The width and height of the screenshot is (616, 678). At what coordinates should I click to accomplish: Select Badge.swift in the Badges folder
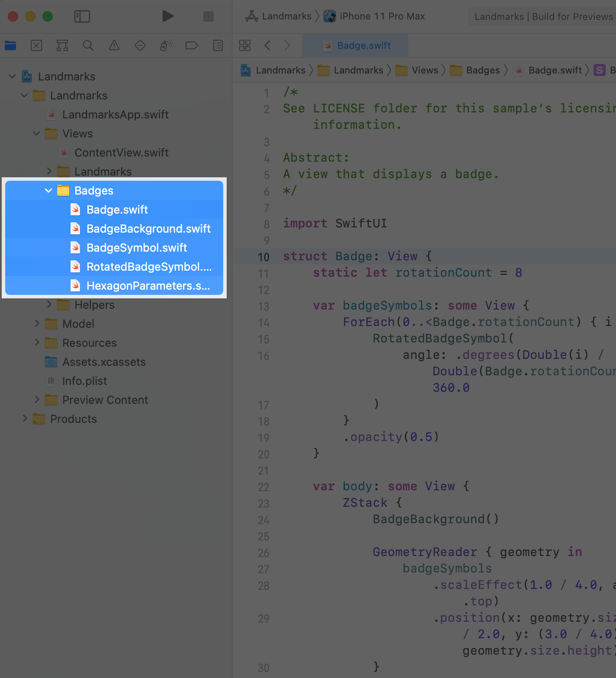tap(114, 210)
